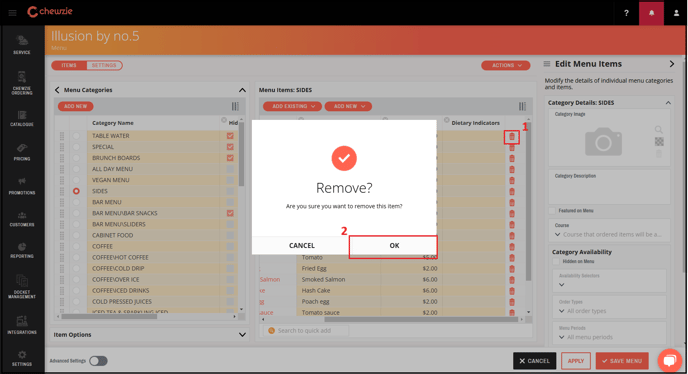Check Hidden on Menu checkbox

(x=556, y=261)
